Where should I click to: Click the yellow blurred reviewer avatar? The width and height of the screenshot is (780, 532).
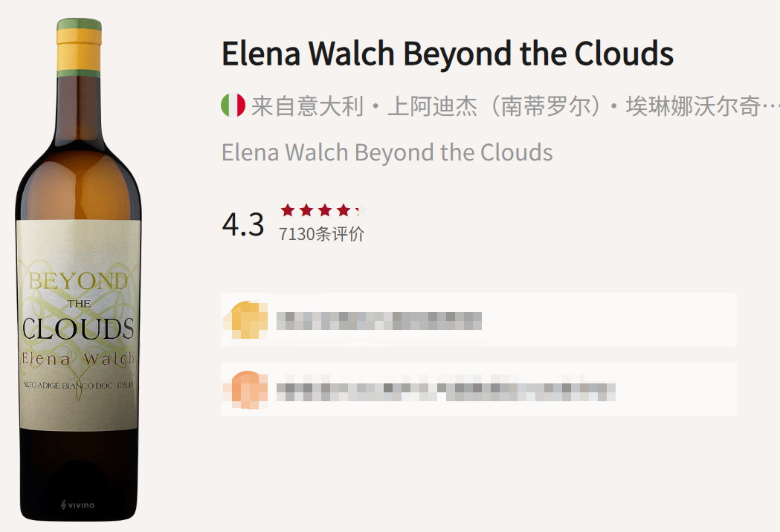(245, 320)
